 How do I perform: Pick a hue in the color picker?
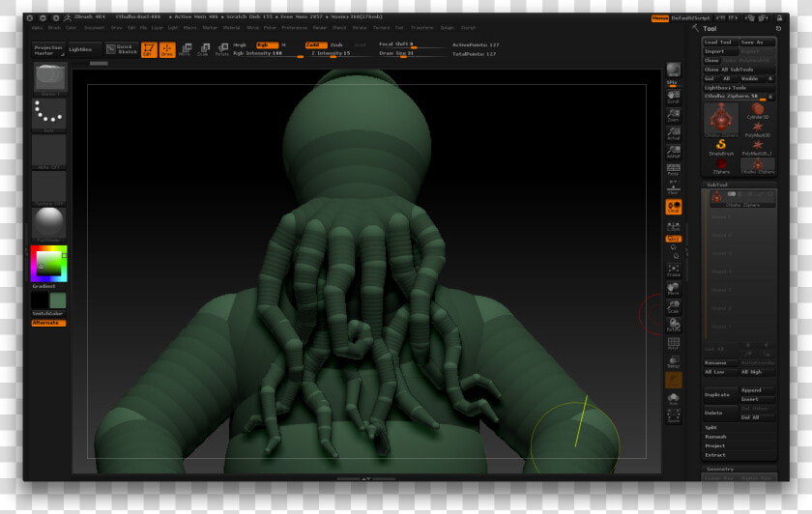click(x=48, y=264)
